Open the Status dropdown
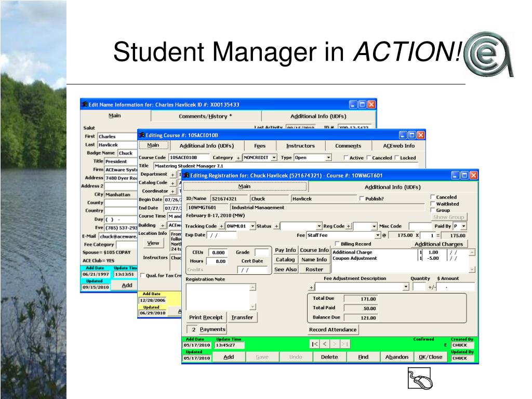 pos(319,227)
